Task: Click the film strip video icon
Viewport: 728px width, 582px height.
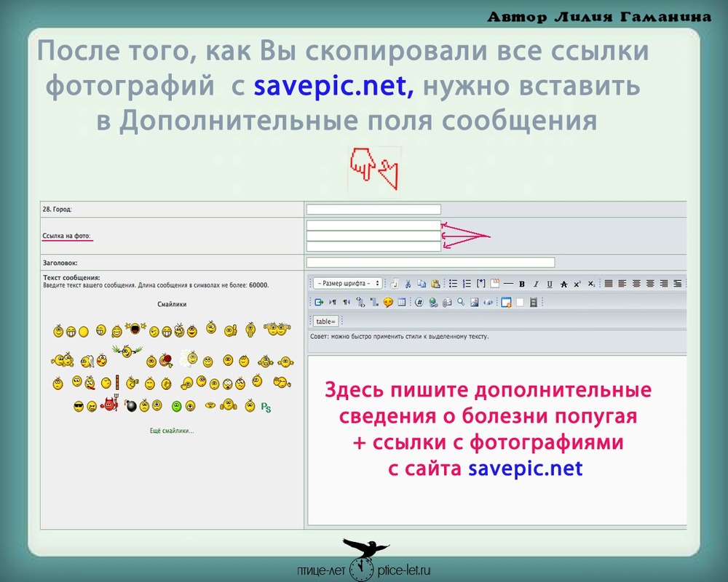Action: point(534,303)
